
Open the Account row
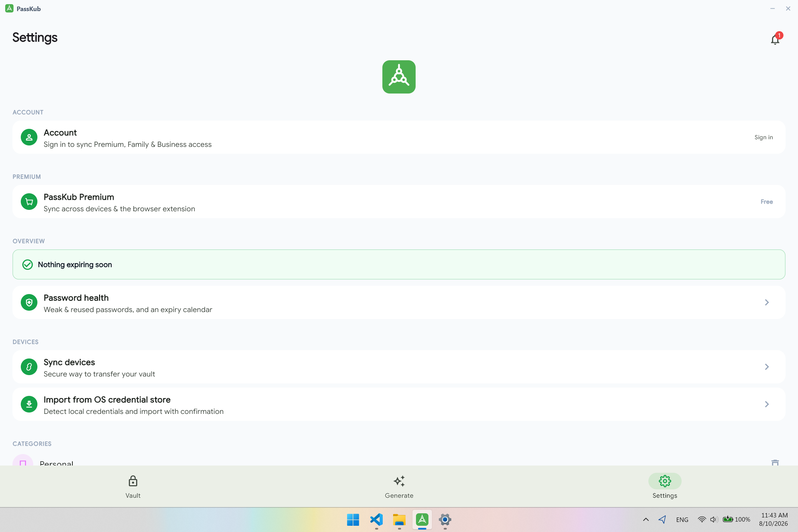(x=399, y=138)
